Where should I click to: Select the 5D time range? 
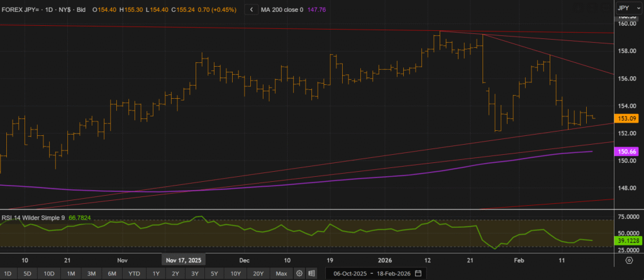click(27, 274)
